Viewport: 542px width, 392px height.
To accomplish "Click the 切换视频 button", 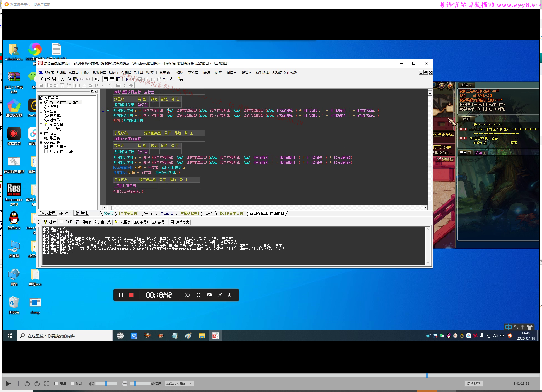I will [474, 384].
